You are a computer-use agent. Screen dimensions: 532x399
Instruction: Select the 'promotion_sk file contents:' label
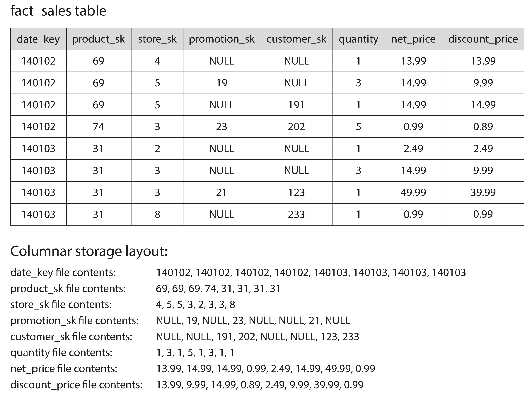(x=75, y=320)
